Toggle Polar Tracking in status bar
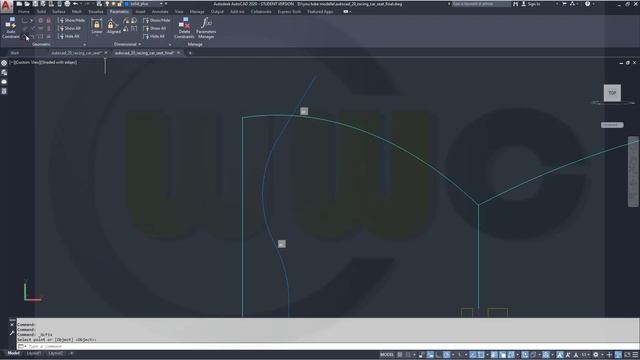Image resolution: width=640 pixels, height=360 pixels. click(447, 354)
